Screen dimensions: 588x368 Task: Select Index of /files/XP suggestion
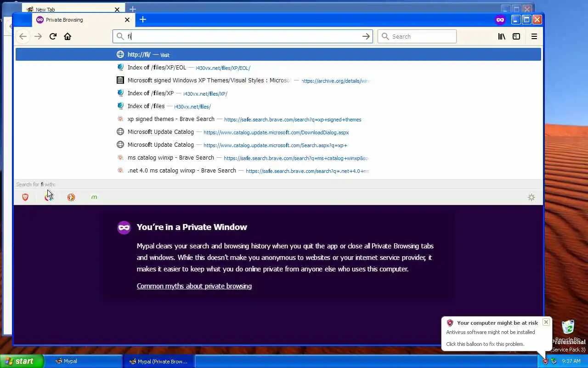pos(278,93)
